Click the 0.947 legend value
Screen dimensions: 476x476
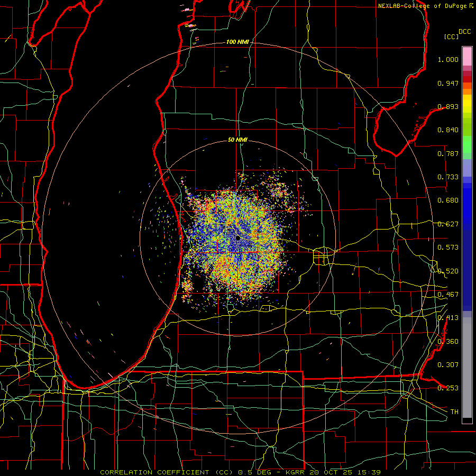point(448,83)
